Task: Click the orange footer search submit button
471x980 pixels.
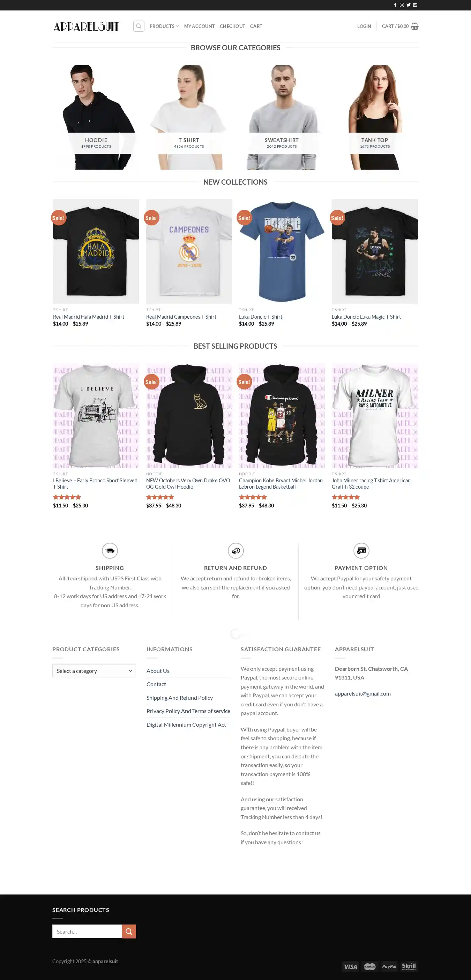Action: 129,931
